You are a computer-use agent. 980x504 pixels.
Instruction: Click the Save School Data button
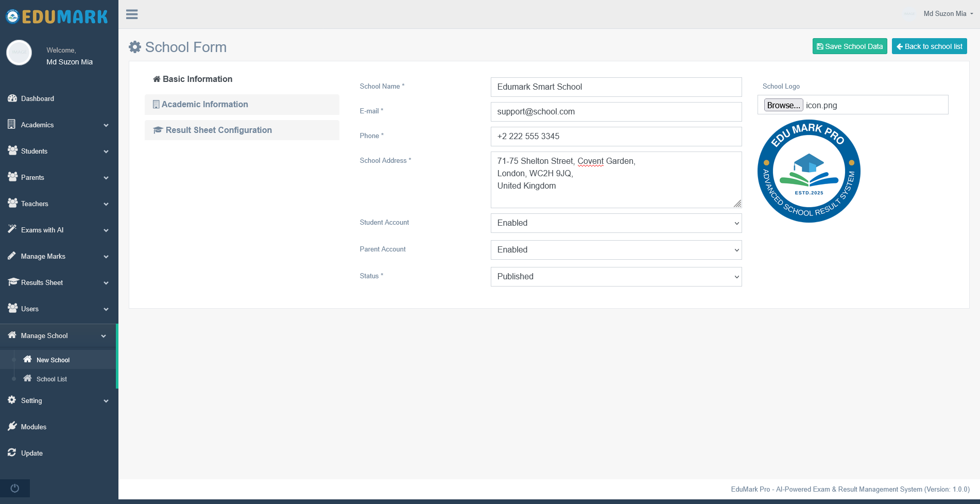coord(849,46)
